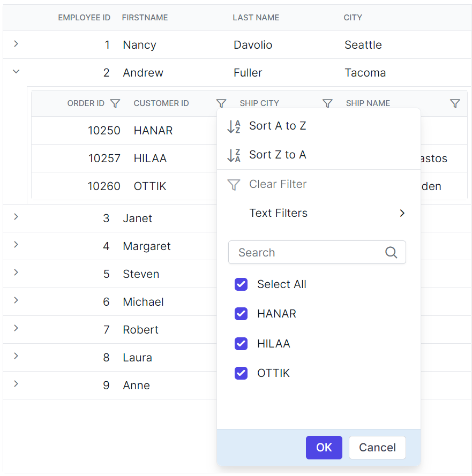Screen dimensions: 472x476
Task: Click the HILAA customer cell in grid
Action: pyautogui.click(x=150, y=158)
